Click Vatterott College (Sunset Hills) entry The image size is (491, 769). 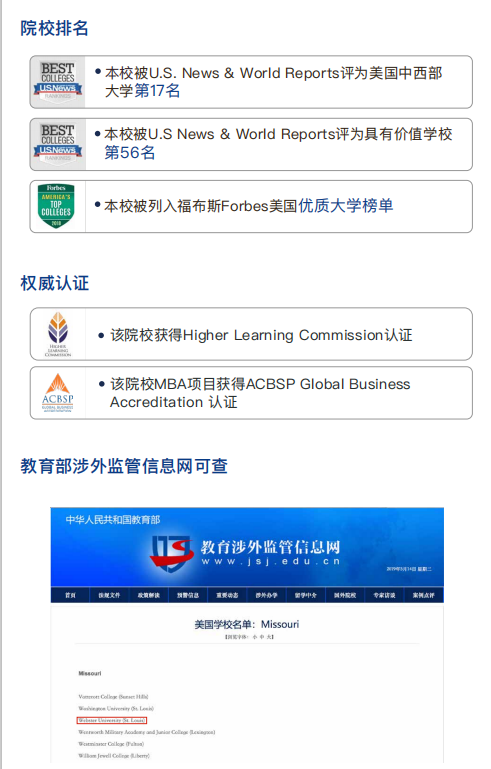(113, 696)
